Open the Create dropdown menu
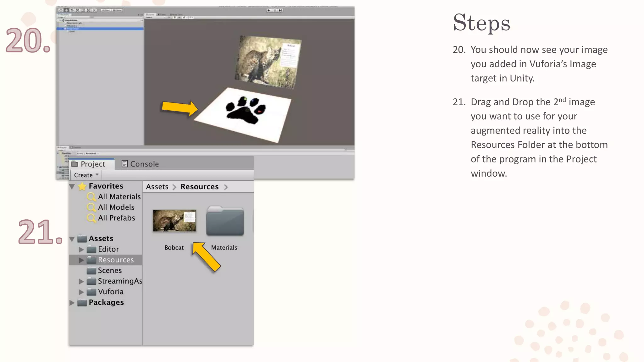644x362 pixels. click(x=86, y=175)
